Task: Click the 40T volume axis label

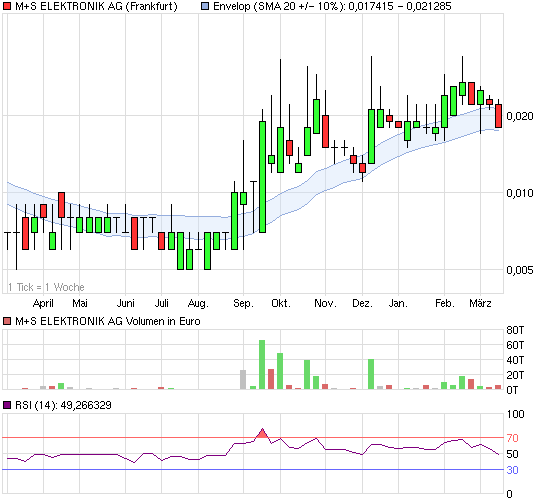Action: [515, 360]
